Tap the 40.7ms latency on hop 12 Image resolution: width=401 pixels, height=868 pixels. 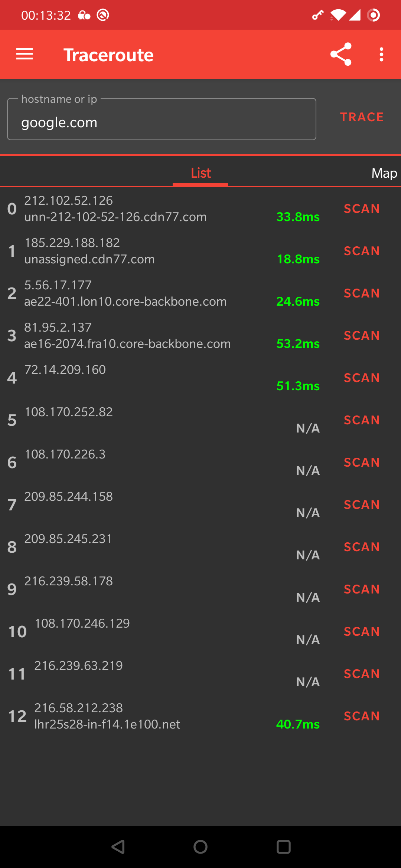298,724
